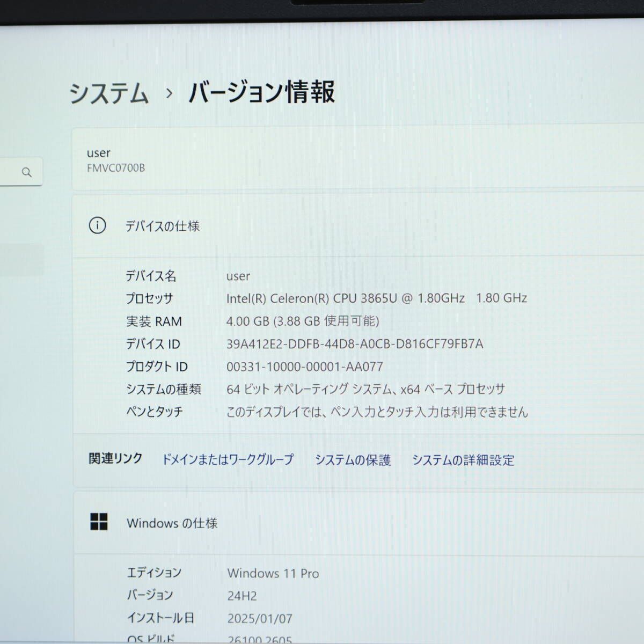This screenshot has height=644, width=644.
Task: Select version value 24H2
Action: 242,596
